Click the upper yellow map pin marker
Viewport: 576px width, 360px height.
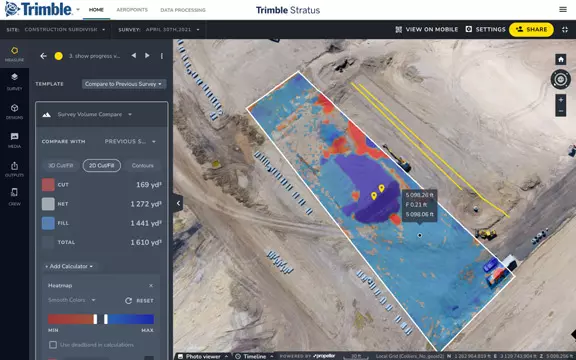pyautogui.click(x=382, y=188)
